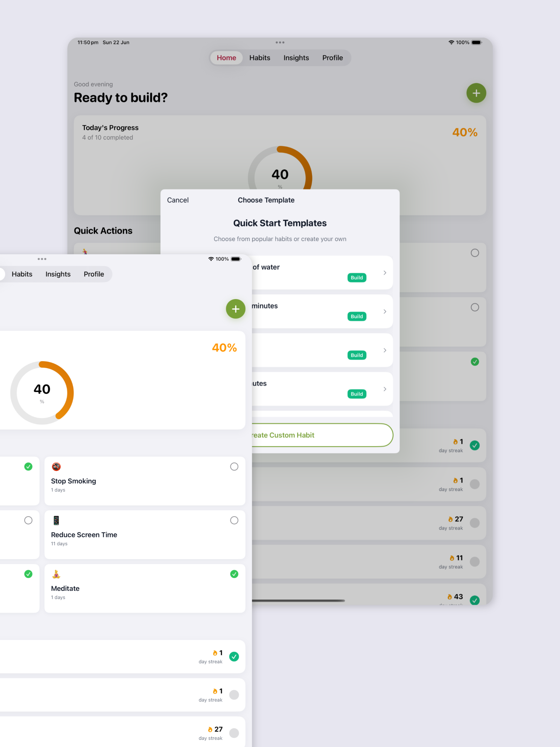Image resolution: width=560 pixels, height=747 pixels.
Task: Mark Stop Smoking as done via its circle
Action: point(234,466)
